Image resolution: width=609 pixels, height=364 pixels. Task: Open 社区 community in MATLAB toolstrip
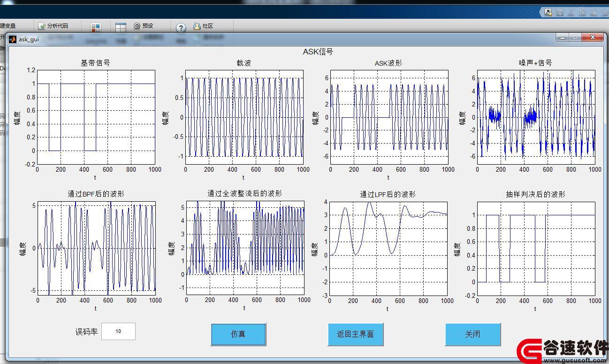click(x=203, y=26)
